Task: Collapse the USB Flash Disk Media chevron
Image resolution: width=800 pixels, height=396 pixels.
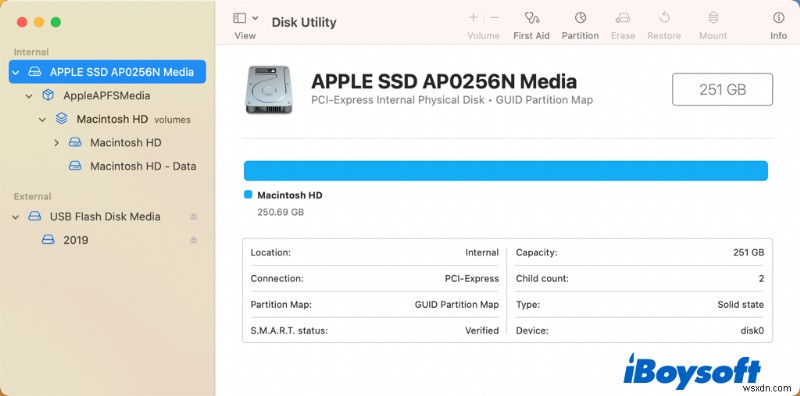Action: (x=16, y=217)
